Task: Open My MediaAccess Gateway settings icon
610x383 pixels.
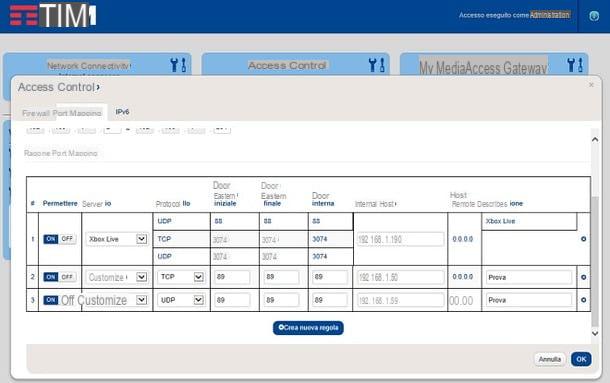Action: click(575, 65)
